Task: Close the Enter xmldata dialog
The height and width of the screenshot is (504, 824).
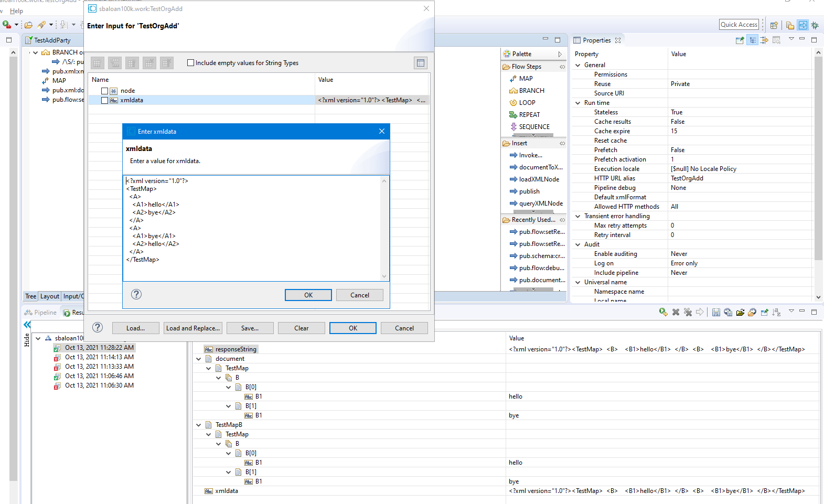Action: (382, 131)
